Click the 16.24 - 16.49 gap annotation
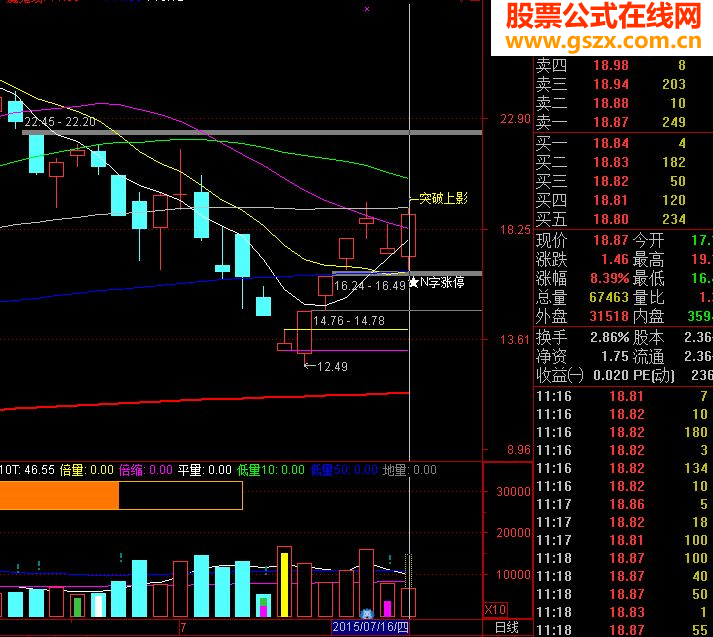 tap(370, 286)
